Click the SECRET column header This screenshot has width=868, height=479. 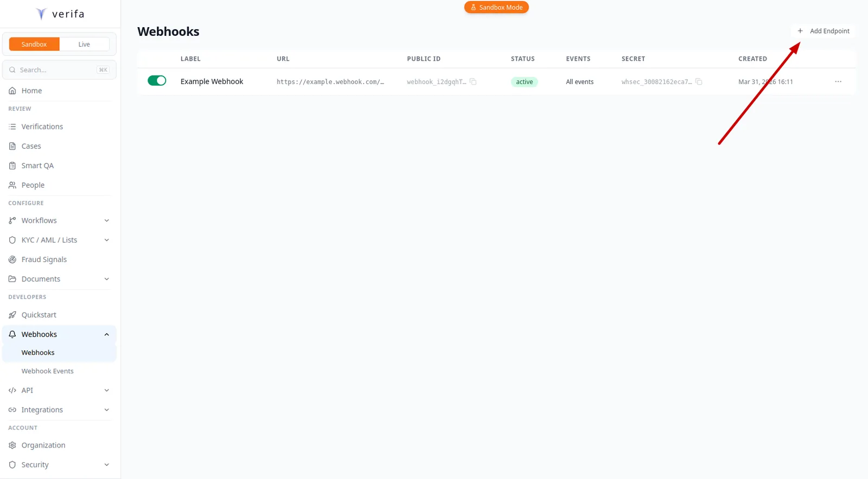(x=633, y=59)
